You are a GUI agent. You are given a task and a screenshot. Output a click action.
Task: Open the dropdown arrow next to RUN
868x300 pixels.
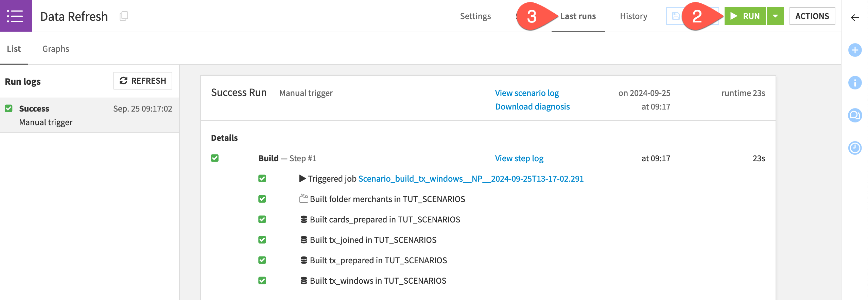click(775, 16)
